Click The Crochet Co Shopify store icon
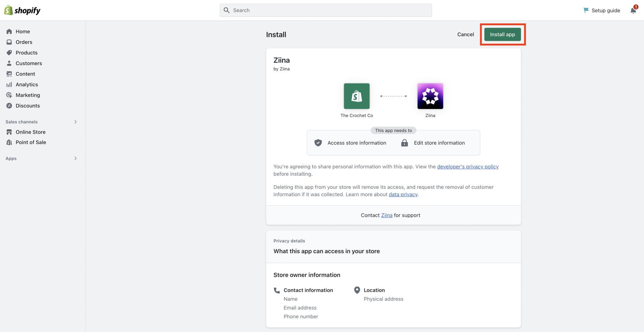This screenshot has width=644, height=332. [357, 96]
